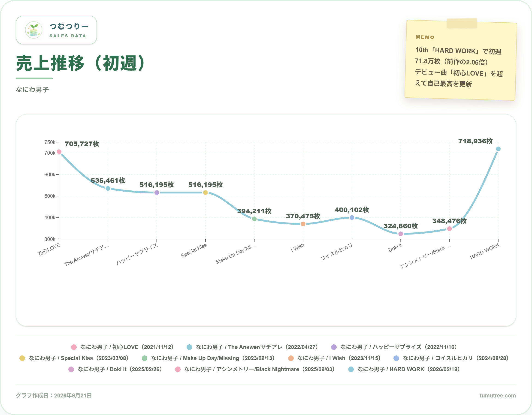This screenshot has width=532, height=415.
Task: Click the tumutree.com link in footer
Action: coord(497,396)
